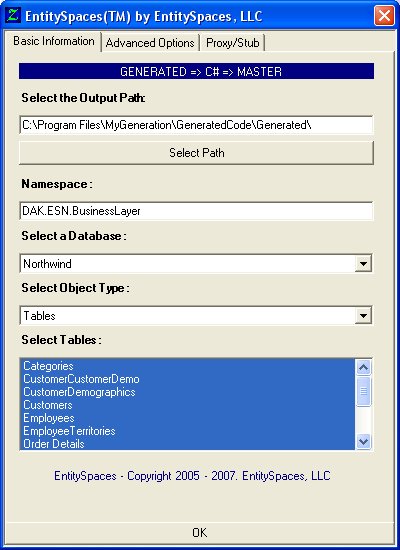Select the Customers table
Image resolution: width=400 pixels, height=550 pixels.
(187, 405)
